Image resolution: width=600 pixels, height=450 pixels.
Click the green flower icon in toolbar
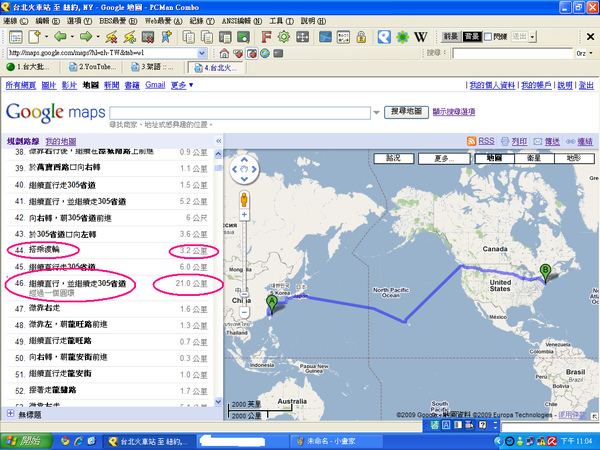click(402, 37)
